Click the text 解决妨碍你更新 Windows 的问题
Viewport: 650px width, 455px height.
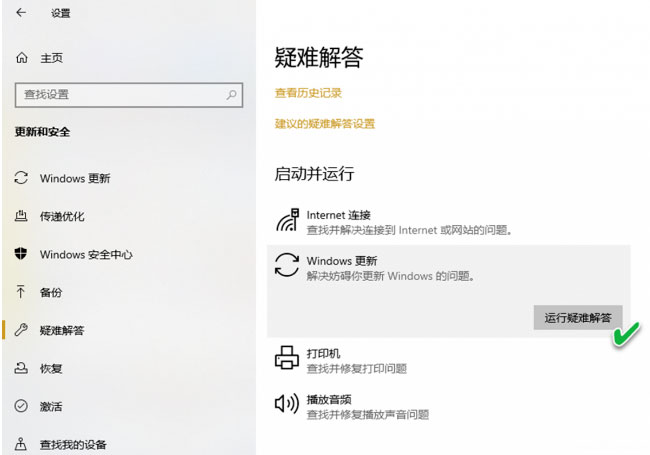coord(390,276)
